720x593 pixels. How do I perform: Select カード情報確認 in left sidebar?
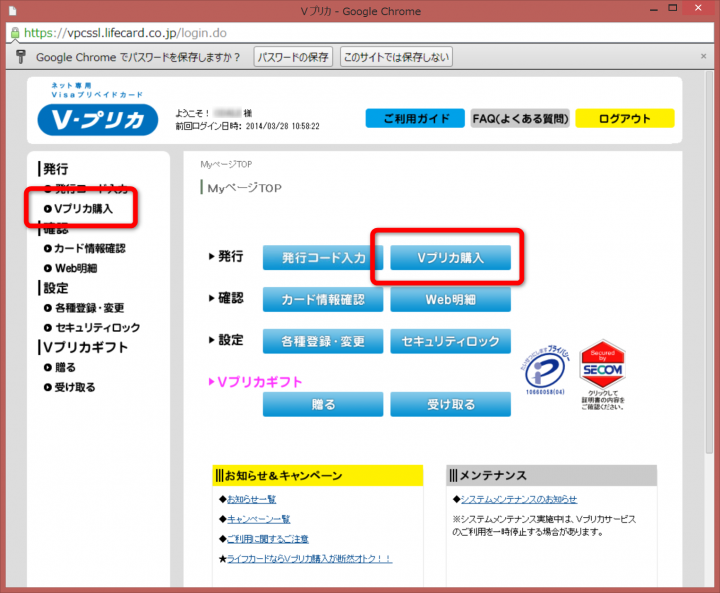[84, 248]
